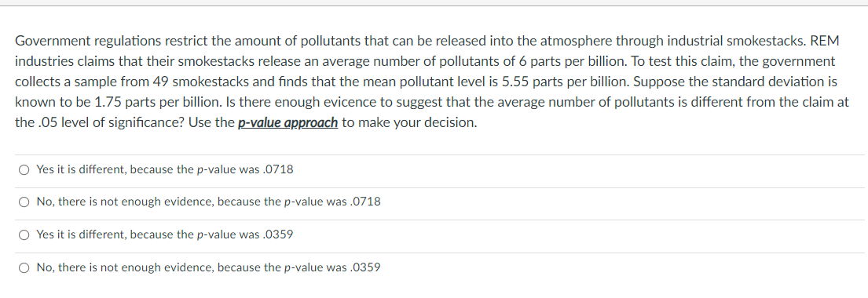Select radio button for 'Yes it is different' .0359
The height and width of the screenshot is (298, 868).
(24, 235)
